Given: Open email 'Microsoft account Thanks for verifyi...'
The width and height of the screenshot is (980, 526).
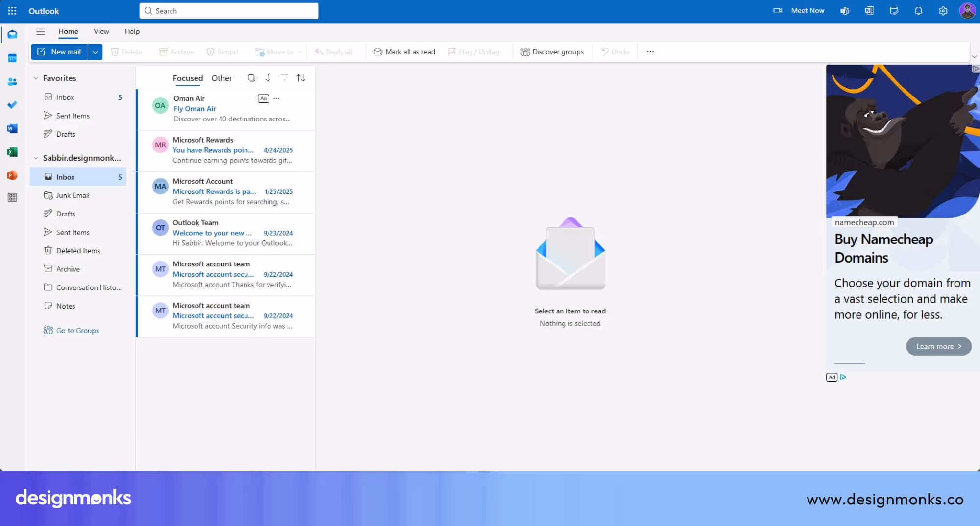Looking at the screenshot, I should [x=226, y=275].
